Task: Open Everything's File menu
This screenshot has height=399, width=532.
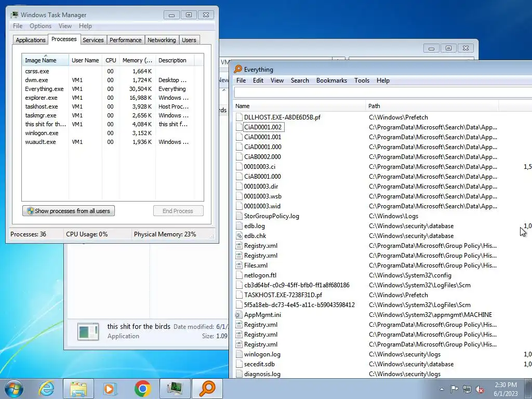Action: click(241, 81)
